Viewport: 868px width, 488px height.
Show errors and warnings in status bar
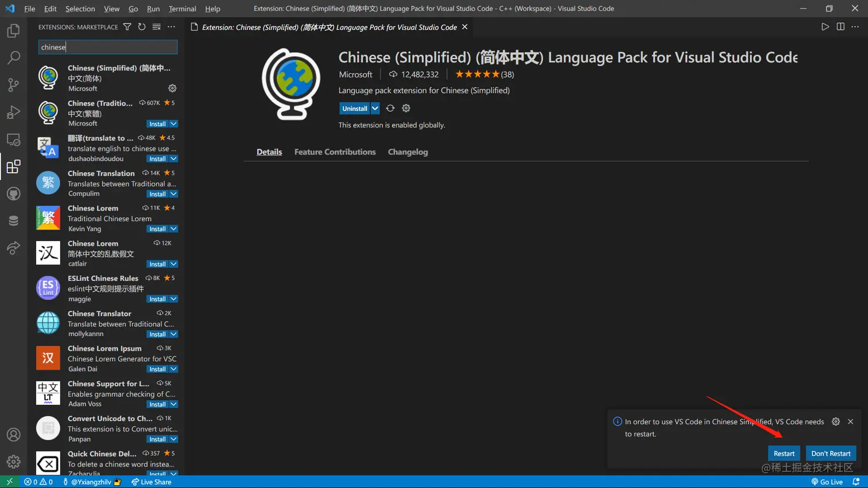(x=38, y=482)
